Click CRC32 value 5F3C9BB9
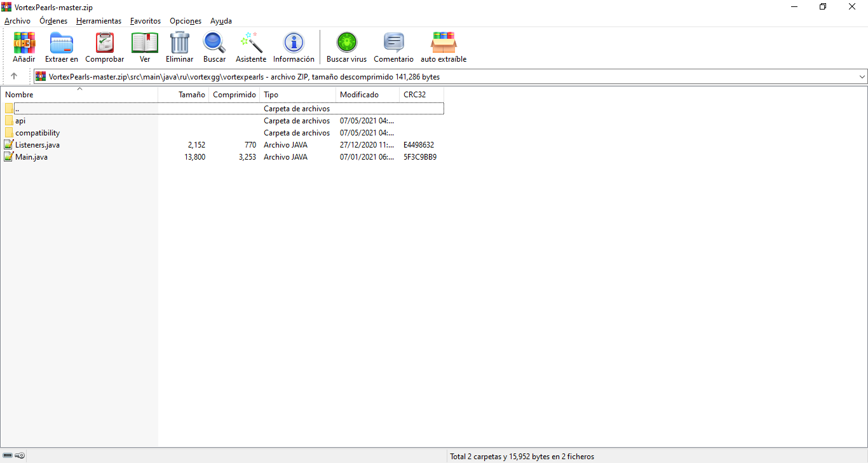Viewport: 868px width, 463px height. point(420,157)
